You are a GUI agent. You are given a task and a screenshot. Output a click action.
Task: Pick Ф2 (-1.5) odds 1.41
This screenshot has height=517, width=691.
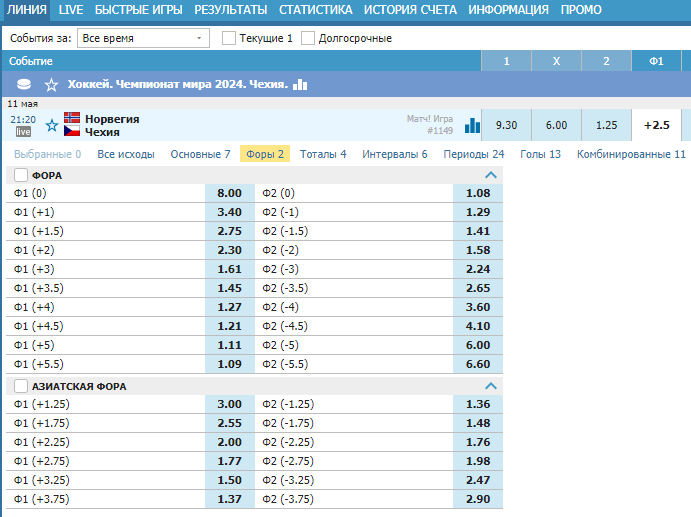478,231
